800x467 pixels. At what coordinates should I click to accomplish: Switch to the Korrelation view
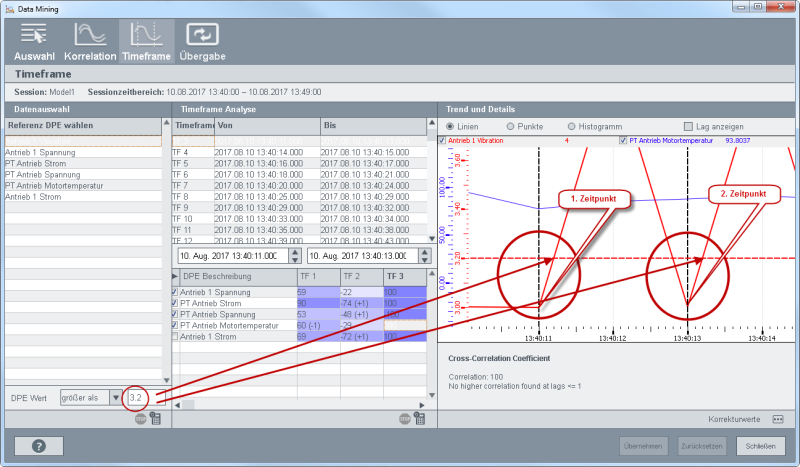coord(90,41)
